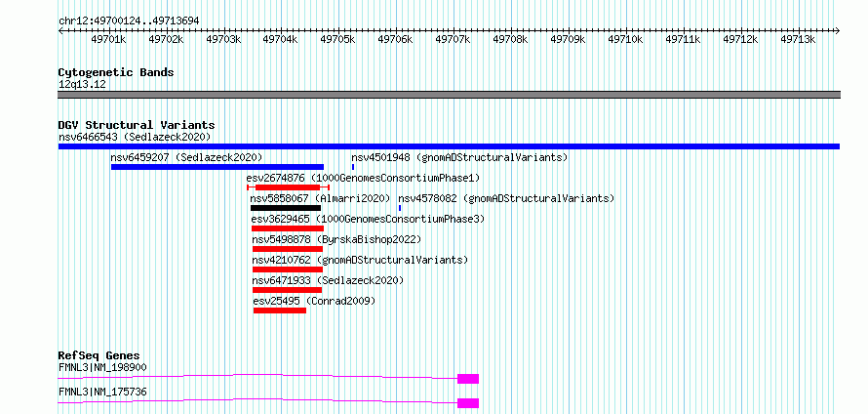This screenshot has width=868, height=414.
Task: Click the 49708k ruler position
Action: click(x=510, y=40)
